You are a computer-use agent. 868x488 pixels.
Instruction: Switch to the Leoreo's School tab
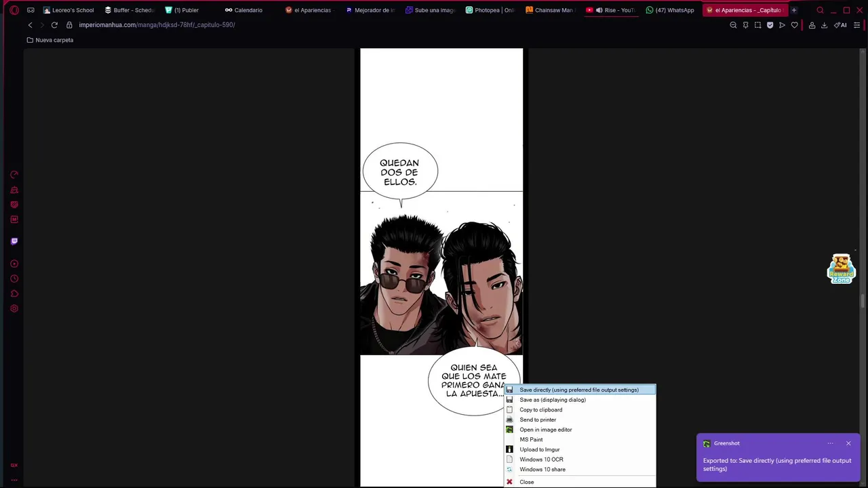tap(68, 10)
